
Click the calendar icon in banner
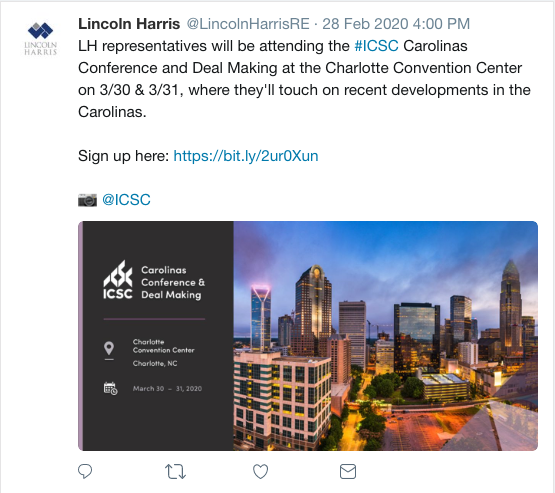pos(110,388)
